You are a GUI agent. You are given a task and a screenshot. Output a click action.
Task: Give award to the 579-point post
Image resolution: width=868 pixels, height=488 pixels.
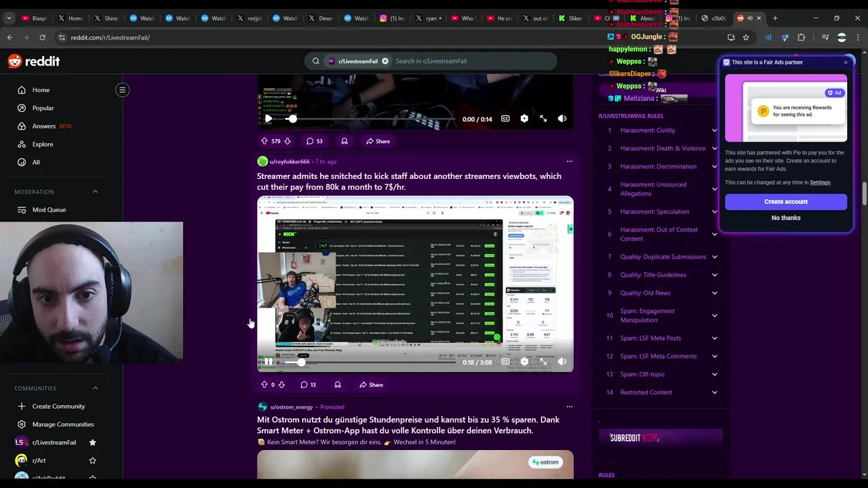[x=344, y=141]
